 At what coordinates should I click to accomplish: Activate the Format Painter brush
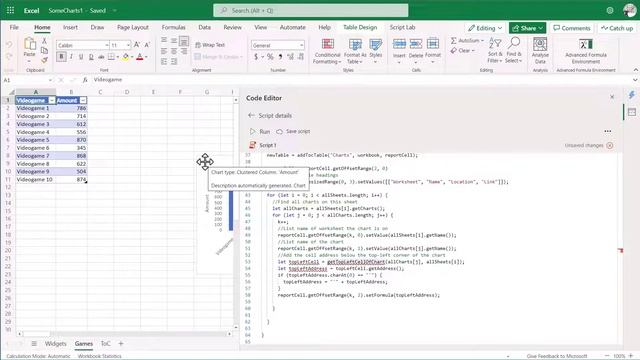44,60
